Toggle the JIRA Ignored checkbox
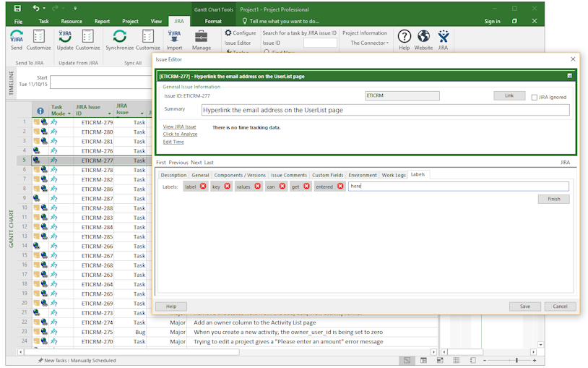 (x=534, y=98)
